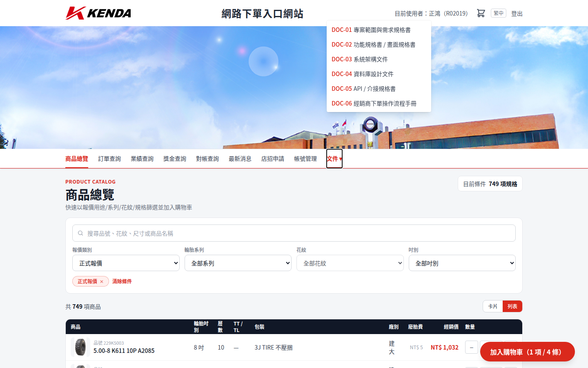This screenshot has height=368, width=588.
Task: Click the 3J TIRE 不壓捆 packaging cell
Action: [274, 348]
